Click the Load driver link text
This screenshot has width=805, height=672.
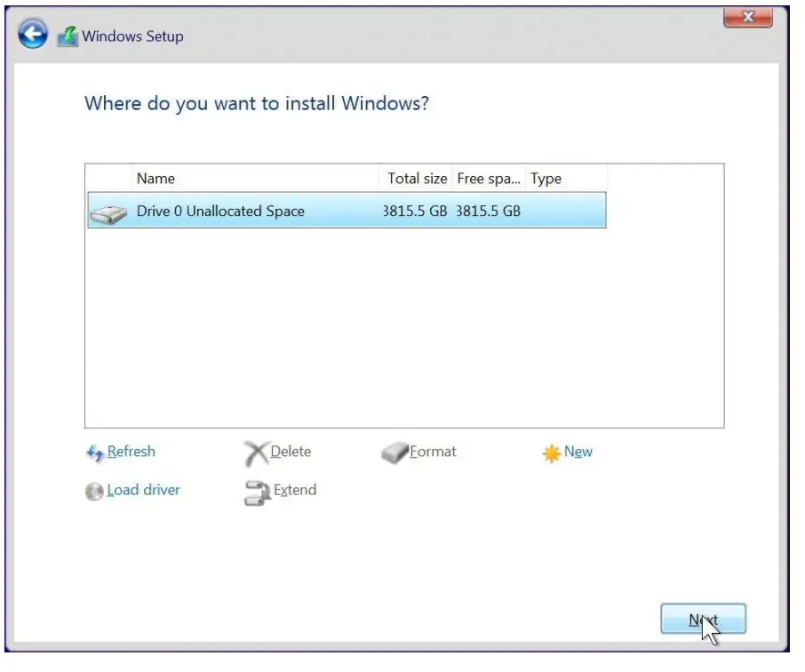click(144, 491)
